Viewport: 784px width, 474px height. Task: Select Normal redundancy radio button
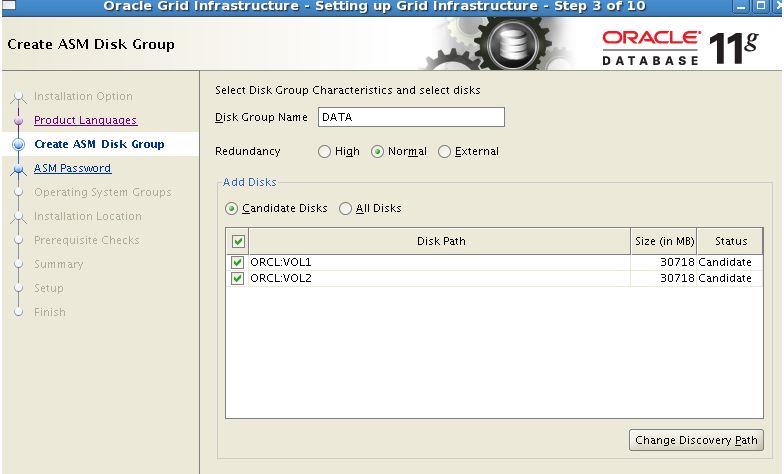click(x=378, y=152)
